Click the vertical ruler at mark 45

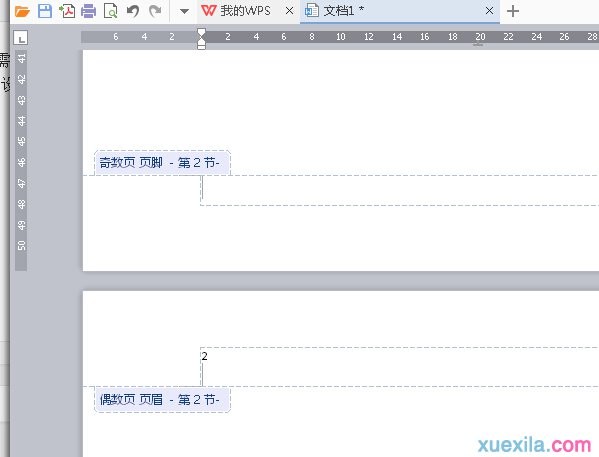(x=21, y=141)
